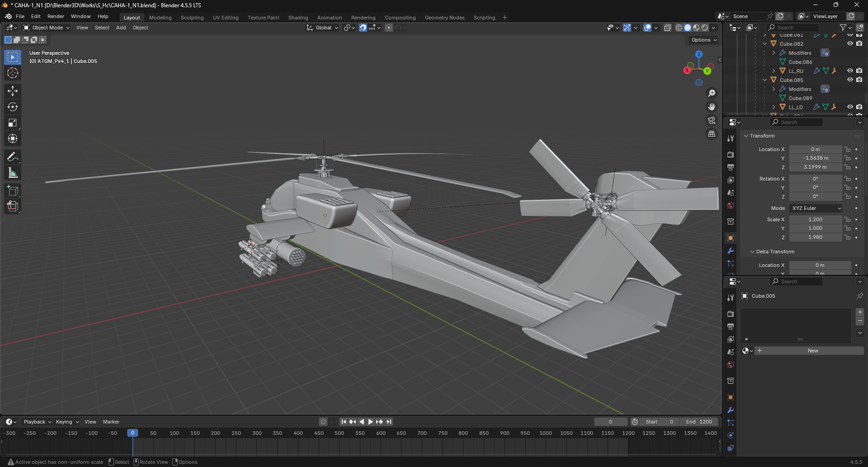Switch to wireframe viewport shading
Viewport: 868px width, 467px height.
pyautogui.click(x=679, y=28)
